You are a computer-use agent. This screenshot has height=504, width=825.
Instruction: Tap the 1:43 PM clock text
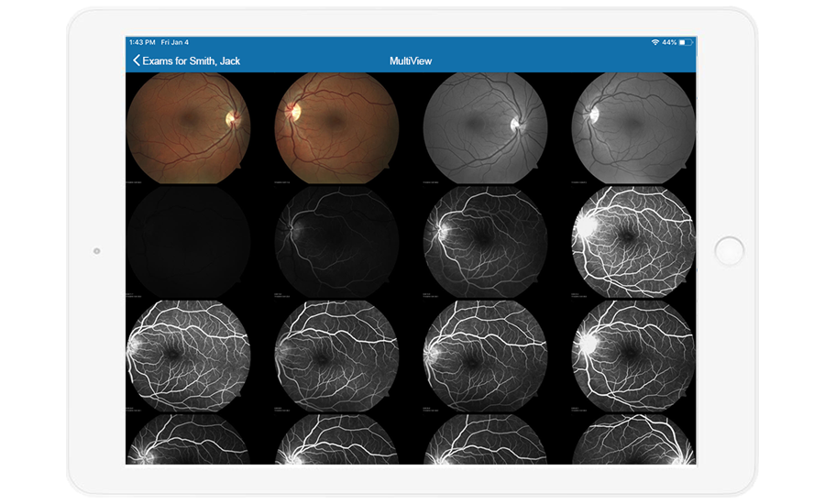pos(142,42)
